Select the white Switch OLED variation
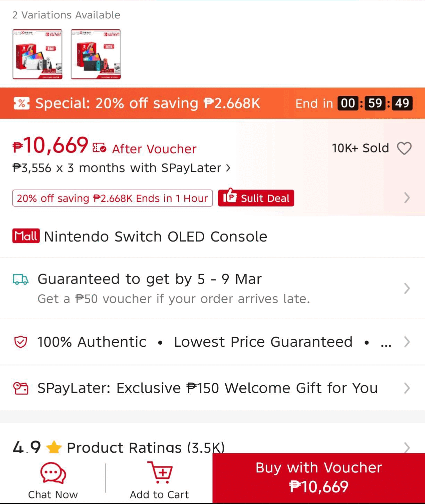This screenshot has width=425, height=504. pos(37,54)
